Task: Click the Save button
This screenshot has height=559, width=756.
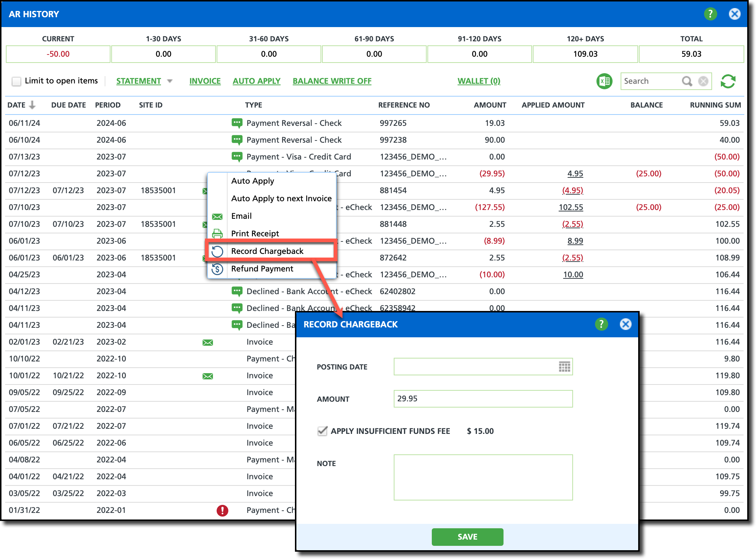Action: [x=467, y=537]
